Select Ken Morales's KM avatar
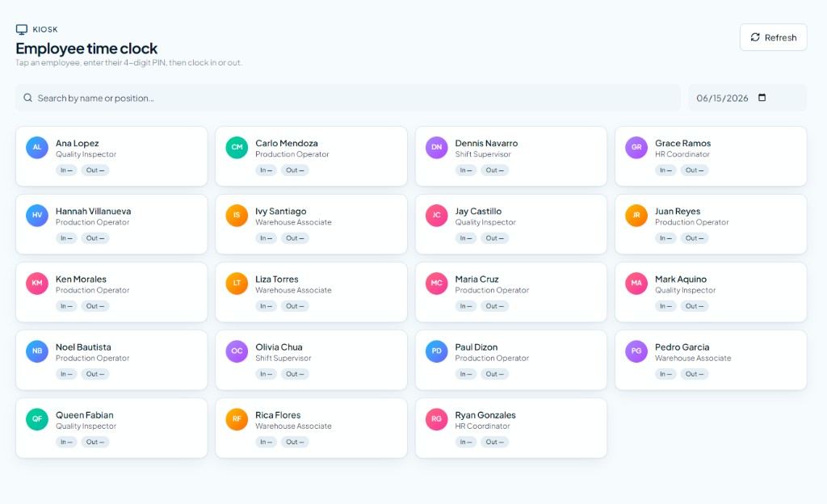The height and width of the screenshot is (504, 827). [x=37, y=283]
